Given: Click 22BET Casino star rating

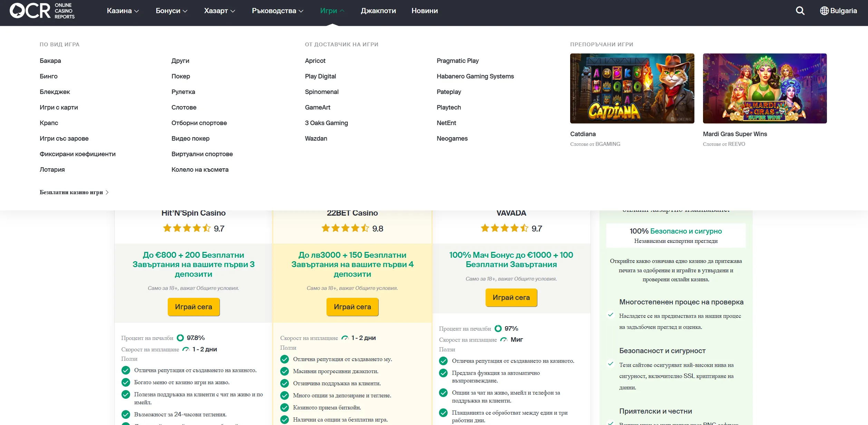Looking at the screenshot, I should point(345,228).
